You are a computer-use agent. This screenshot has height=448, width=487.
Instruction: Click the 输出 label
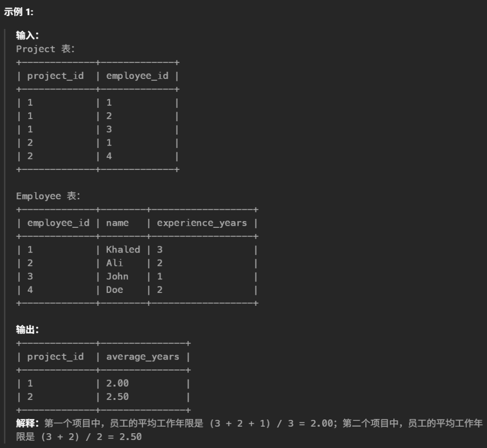[x=27, y=330]
